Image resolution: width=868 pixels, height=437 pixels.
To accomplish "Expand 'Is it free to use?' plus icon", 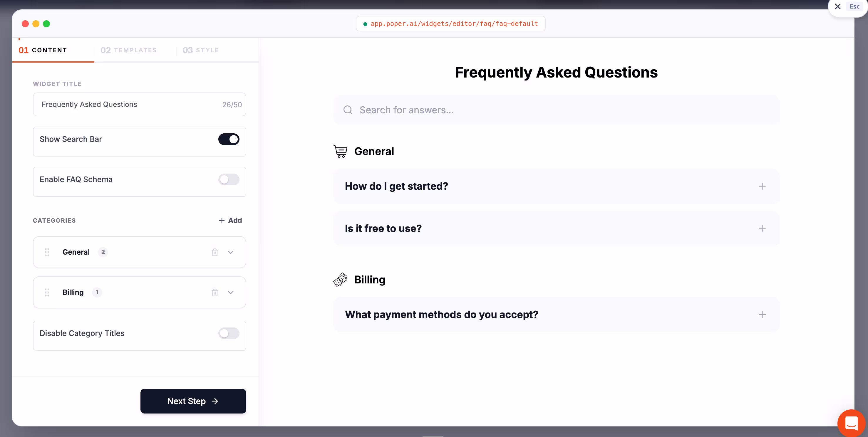I will (x=762, y=228).
